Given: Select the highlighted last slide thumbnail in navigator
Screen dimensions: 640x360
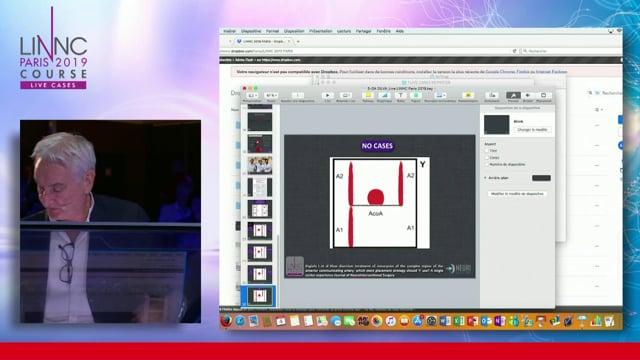Looking at the screenshot, I should pyautogui.click(x=260, y=296).
